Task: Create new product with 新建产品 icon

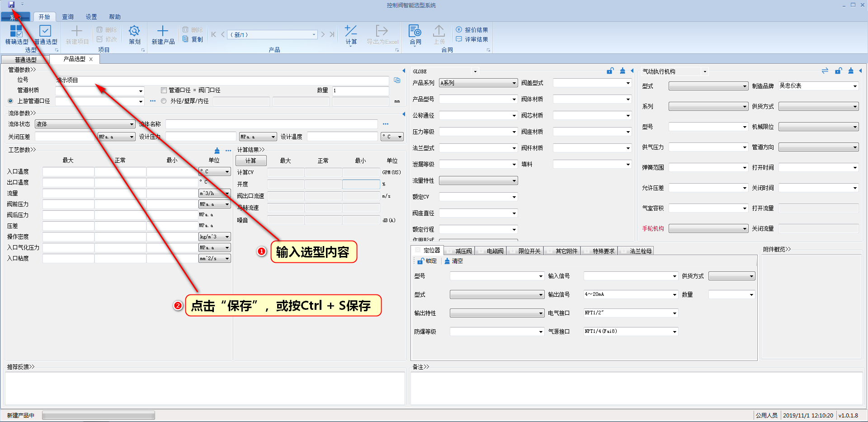Action: (x=163, y=32)
